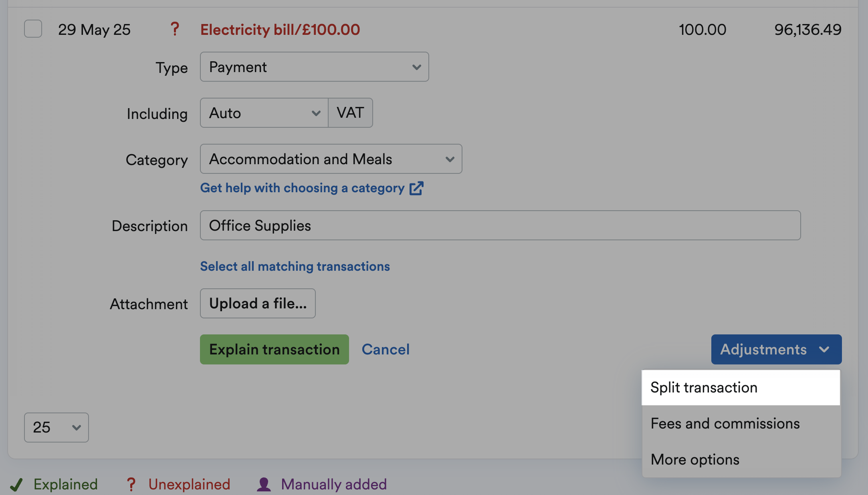Screen dimensions: 868x495
Task: Tick the checkbox next to 29 May 25
Action: click(33, 29)
